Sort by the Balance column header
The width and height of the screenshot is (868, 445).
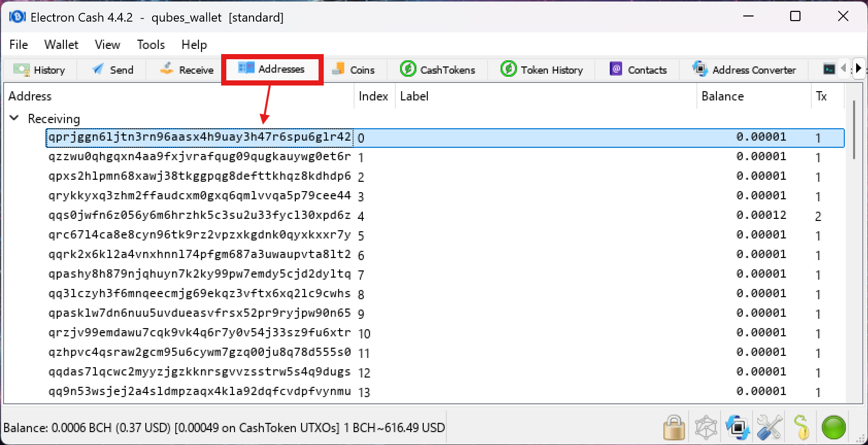click(x=754, y=96)
